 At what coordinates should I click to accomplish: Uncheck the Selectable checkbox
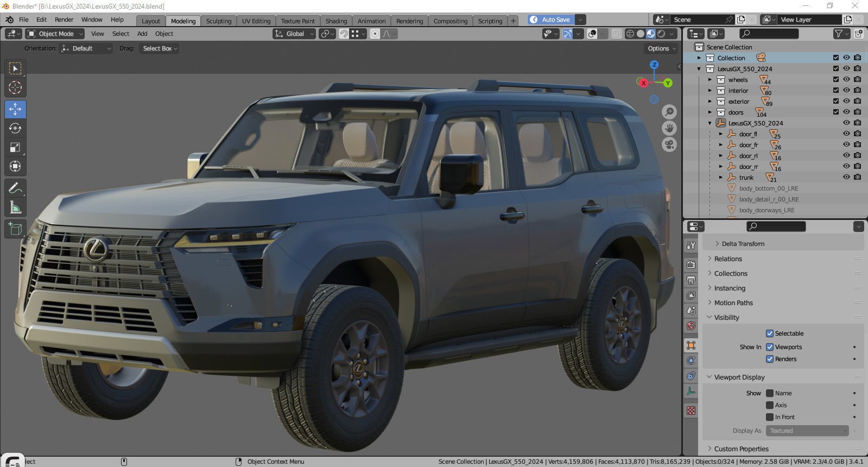[x=770, y=333]
